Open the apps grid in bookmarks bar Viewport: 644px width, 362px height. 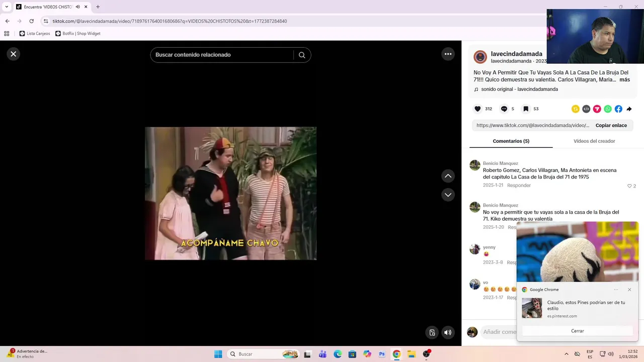pyautogui.click(x=7, y=34)
